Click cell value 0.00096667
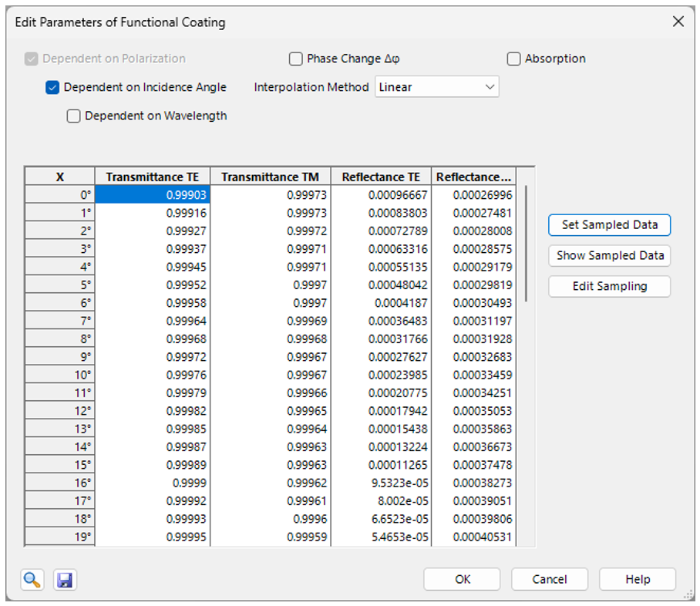700x606 pixels. (x=381, y=195)
